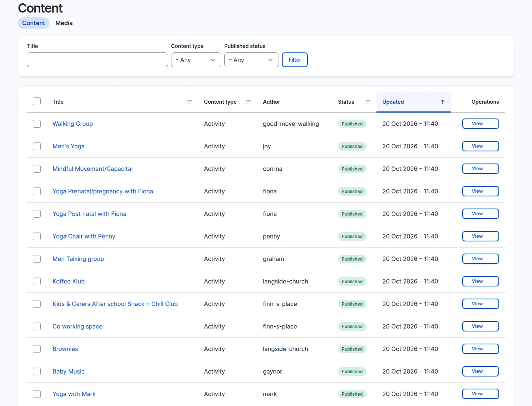Click author 'corrina' in the table
The height and width of the screenshot is (406, 532).
[273, 169]
